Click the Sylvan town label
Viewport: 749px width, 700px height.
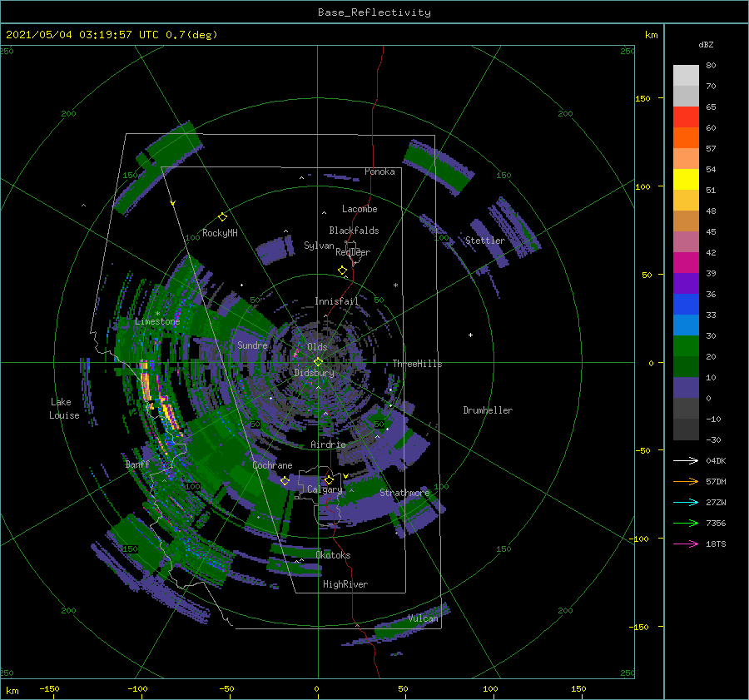(x=319, y=246)
